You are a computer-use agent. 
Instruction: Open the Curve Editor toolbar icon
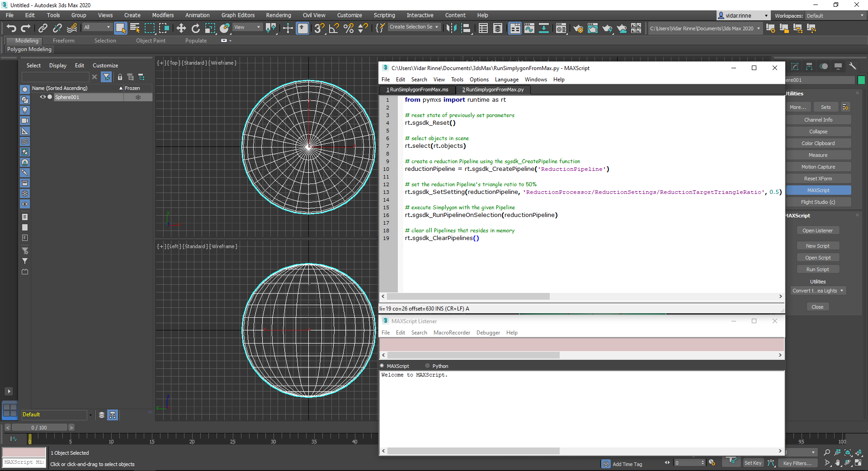pos(529,28)
